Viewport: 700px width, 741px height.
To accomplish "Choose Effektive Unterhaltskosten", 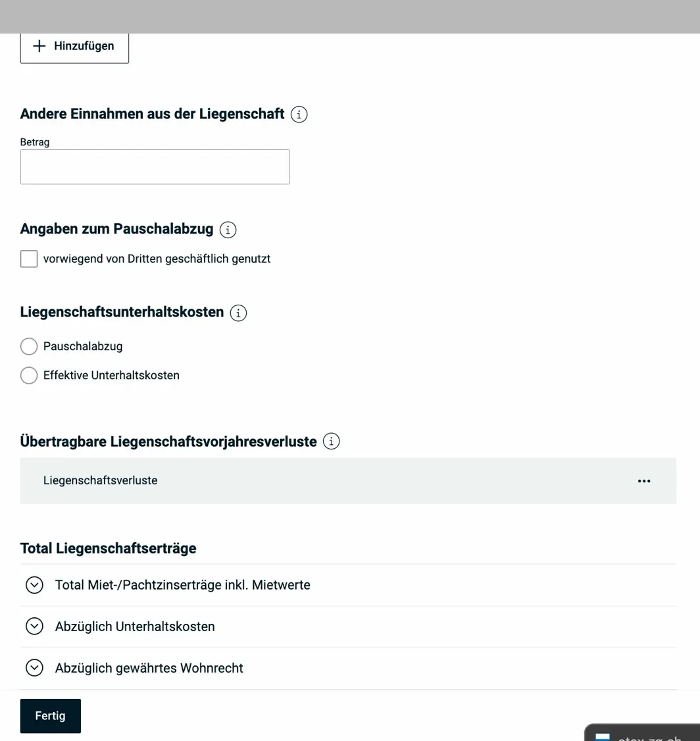I will tap(28, 375).
